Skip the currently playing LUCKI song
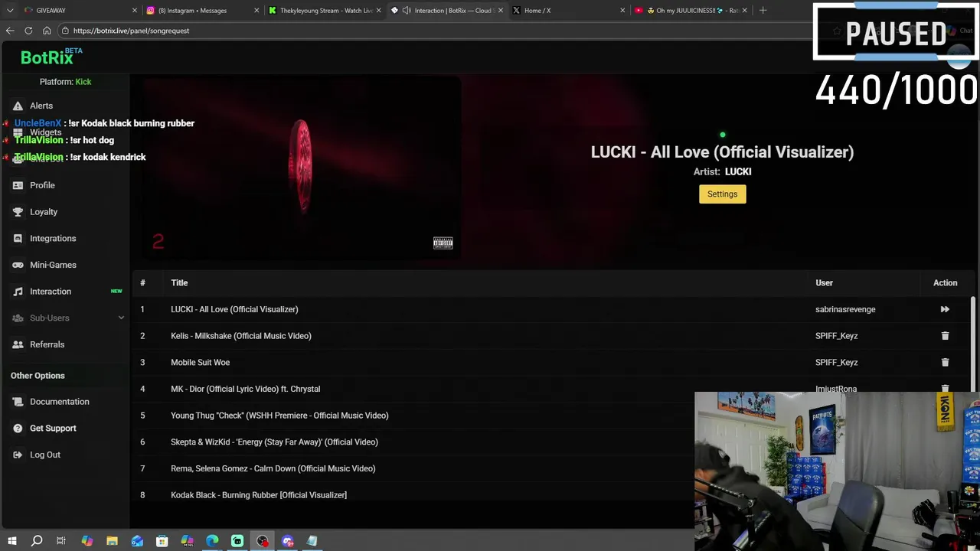This screenshot has width=980, height=551. point(945,309)
